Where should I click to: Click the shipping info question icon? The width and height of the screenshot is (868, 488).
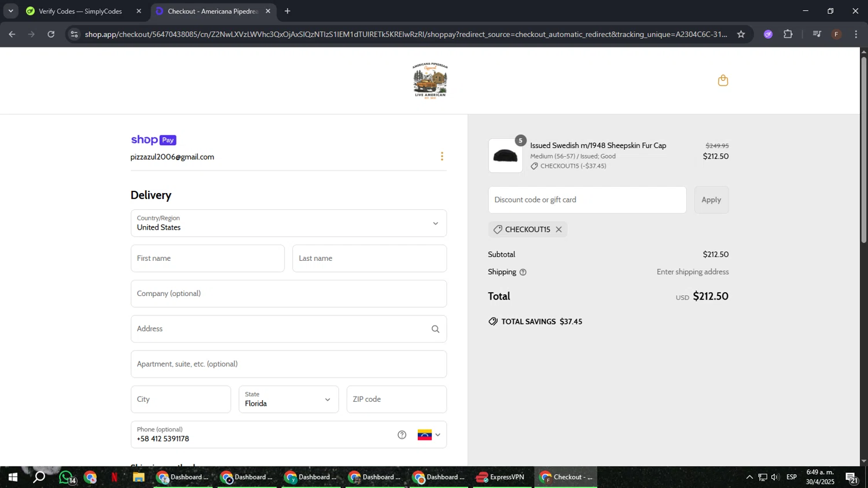coord(523,272)
